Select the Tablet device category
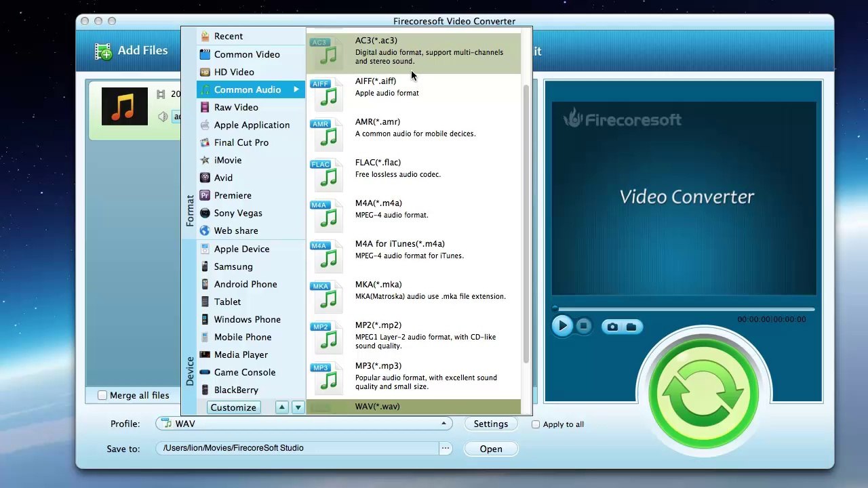868x488 pixels. pyautogui.click(x=251, y=302)
